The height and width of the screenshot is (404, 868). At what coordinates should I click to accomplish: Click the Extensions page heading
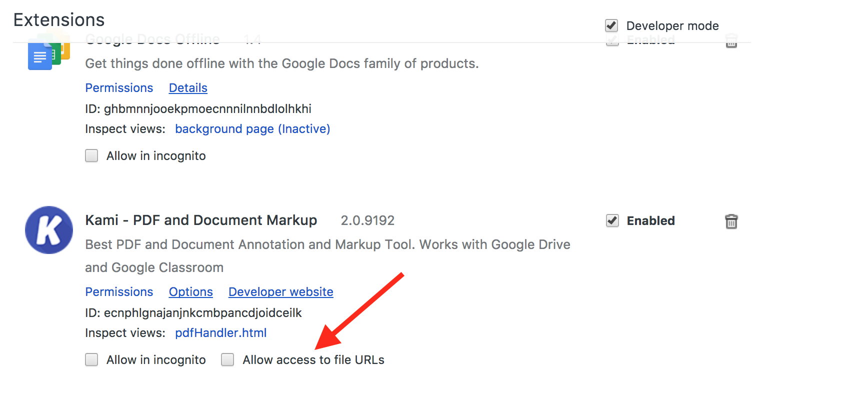point(59,20)
